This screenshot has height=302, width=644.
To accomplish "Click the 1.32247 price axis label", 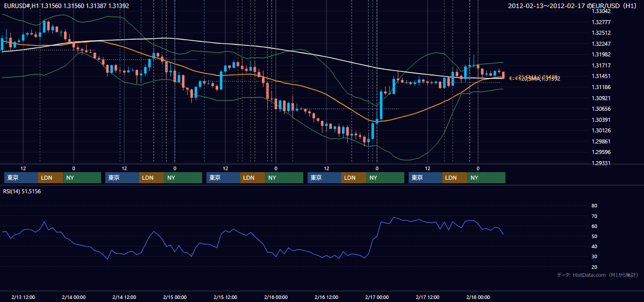I will (601, 44).
